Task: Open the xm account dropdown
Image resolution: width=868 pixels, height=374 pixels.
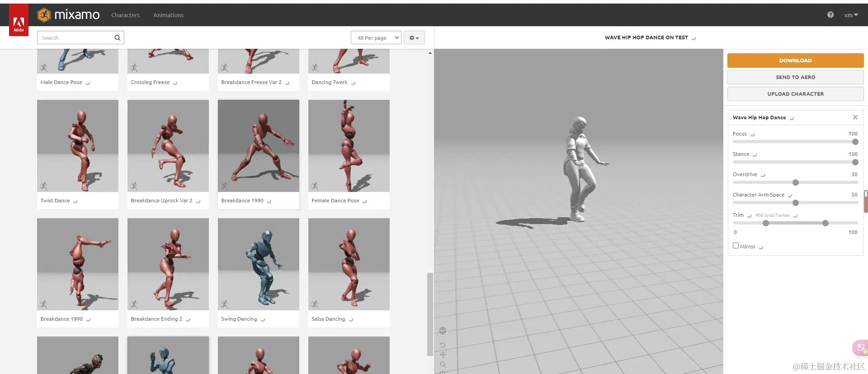Action: [851, 15]
